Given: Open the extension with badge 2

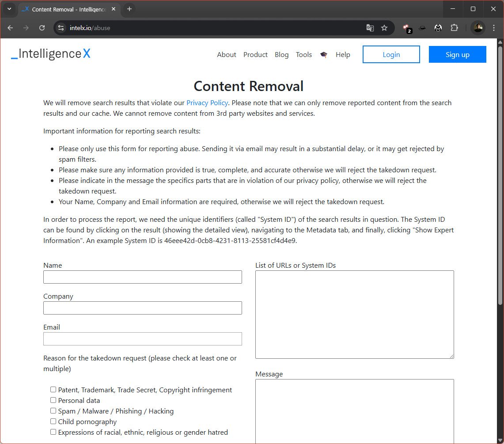Looking at the screenshot, I should tap(407, 28).
